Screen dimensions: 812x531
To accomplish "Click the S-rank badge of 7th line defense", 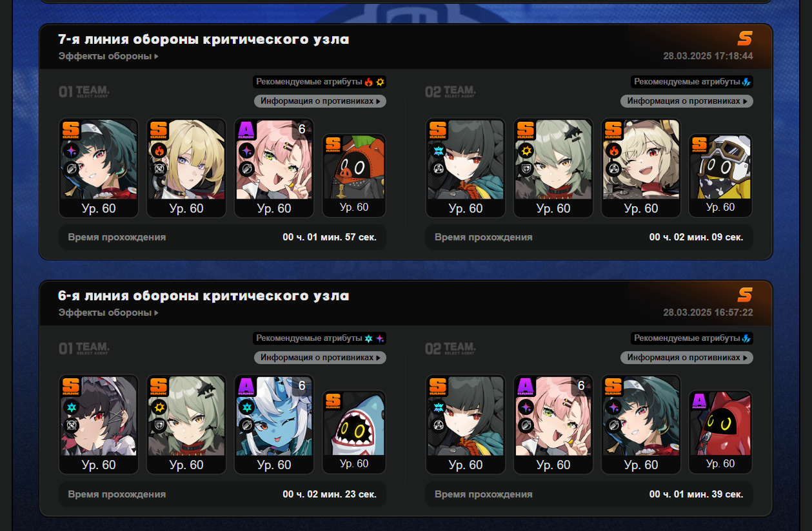I will (745, 39).
